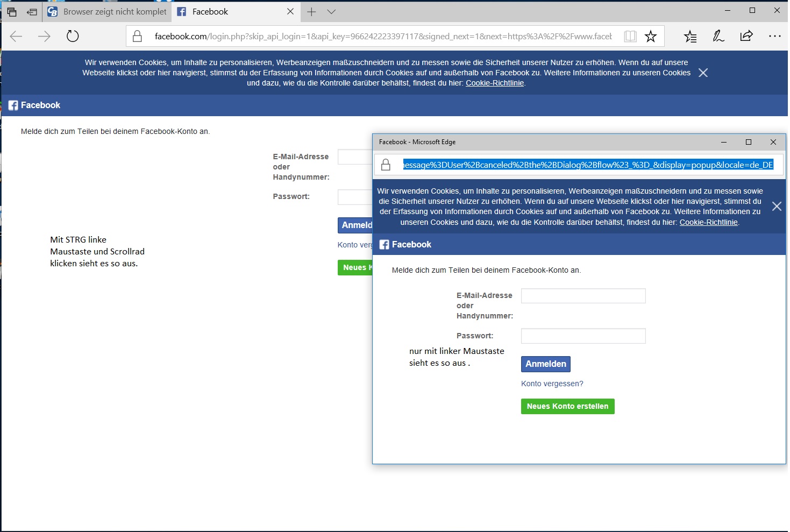
Task: Open the Favorites hub icon
Action: (691, 36)
